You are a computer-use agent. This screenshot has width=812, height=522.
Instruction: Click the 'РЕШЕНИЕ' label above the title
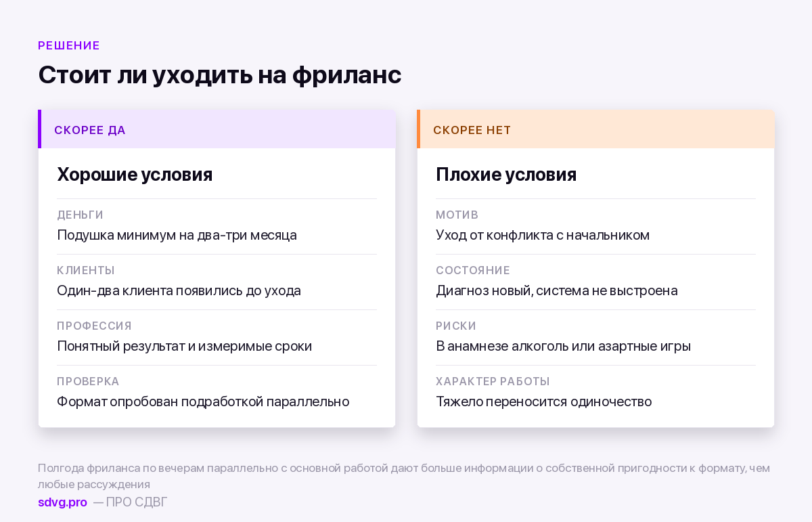tap(69, 45)
